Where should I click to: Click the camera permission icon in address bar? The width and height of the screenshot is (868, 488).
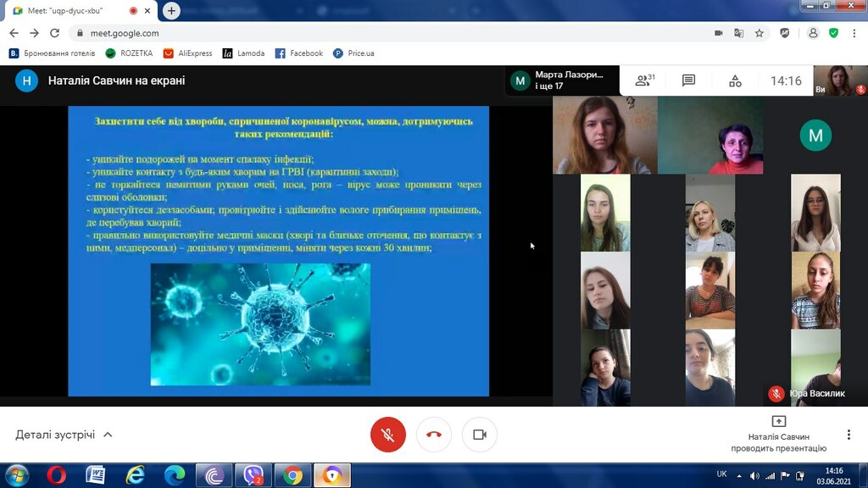(718, 33)
